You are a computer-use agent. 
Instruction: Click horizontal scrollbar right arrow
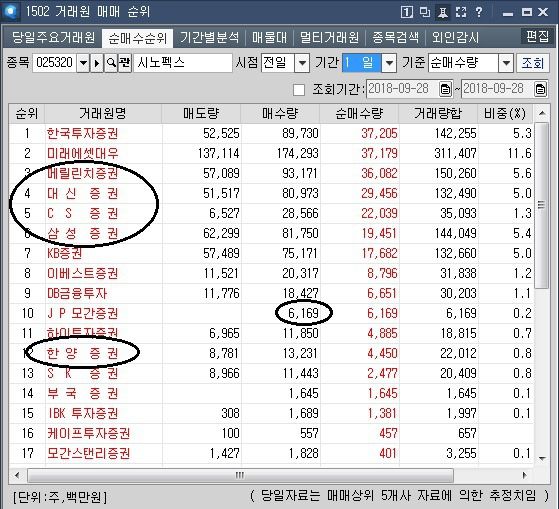coord(524,475)
